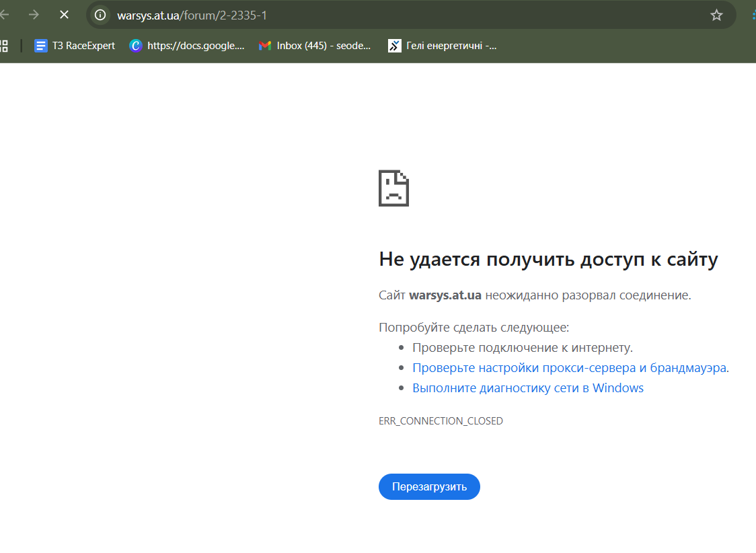Open the docs.google bookmark
The width and height of the screenshot is (756, 553).
(187, 46)
